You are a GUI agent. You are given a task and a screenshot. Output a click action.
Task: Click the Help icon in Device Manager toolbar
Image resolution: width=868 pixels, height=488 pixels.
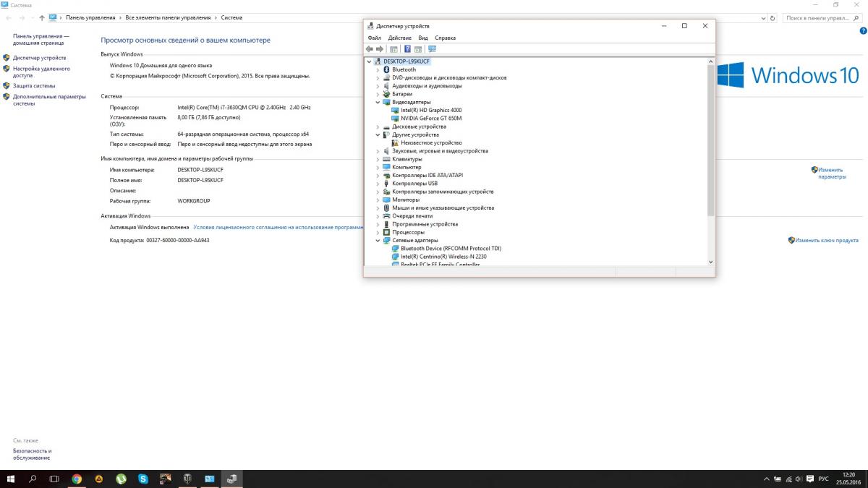click(407, 49)
